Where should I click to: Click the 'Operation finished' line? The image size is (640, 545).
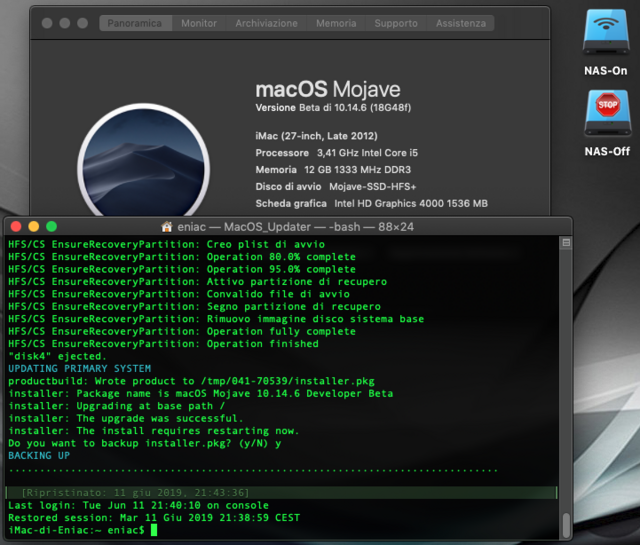(163, 344)
